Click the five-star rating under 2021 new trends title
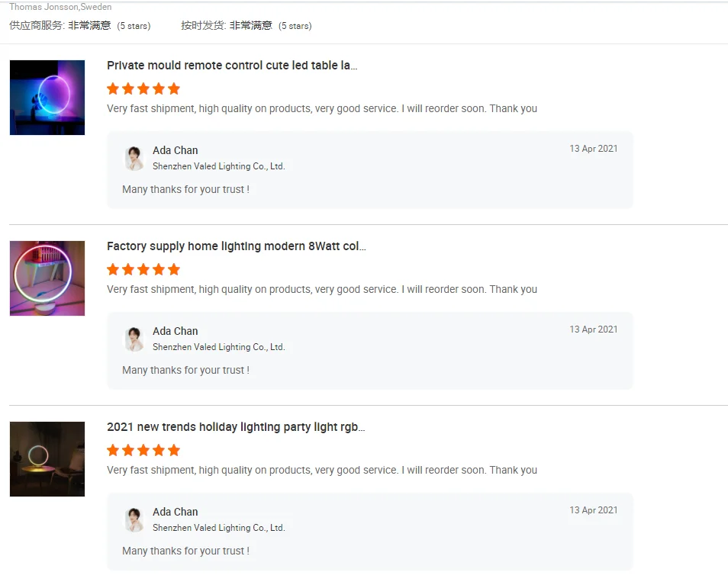Viewport: 728px width, 585px height. [143, 450]
